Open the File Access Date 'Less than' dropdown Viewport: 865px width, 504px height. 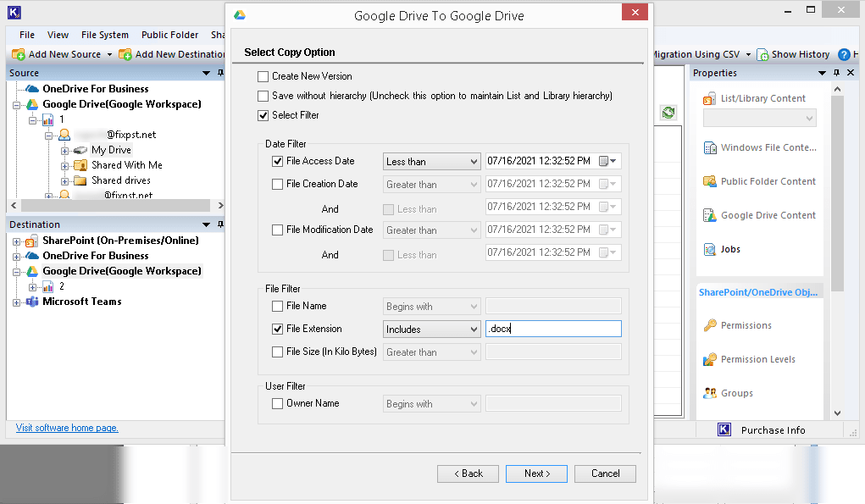click(x=431, y=162)
